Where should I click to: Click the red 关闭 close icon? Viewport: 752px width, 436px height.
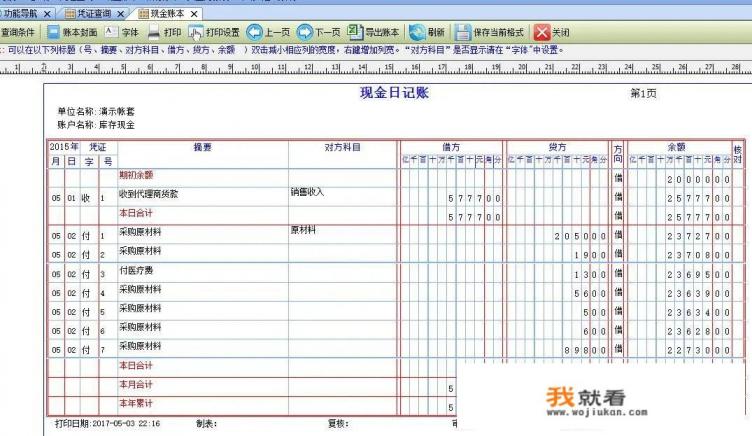coord(541,32)
